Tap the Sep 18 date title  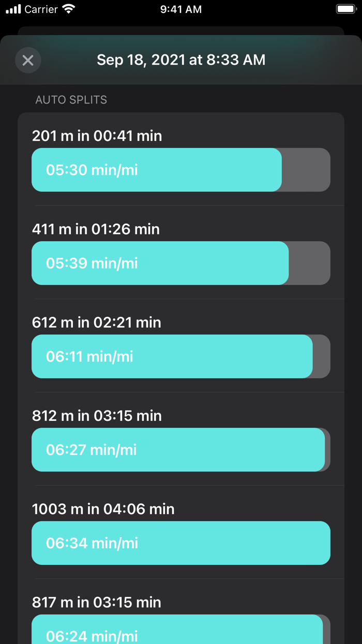click(181, 60)
